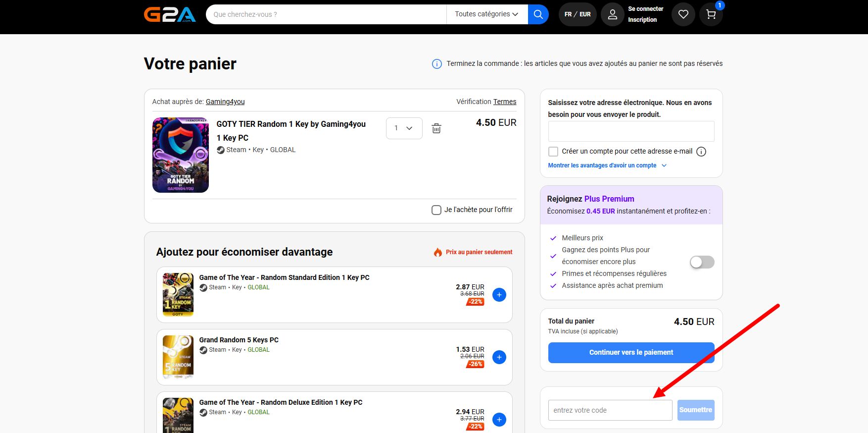
Task: Add Game of The Year Deluxe Edition to cart
Action: click(x=499, y=420)
